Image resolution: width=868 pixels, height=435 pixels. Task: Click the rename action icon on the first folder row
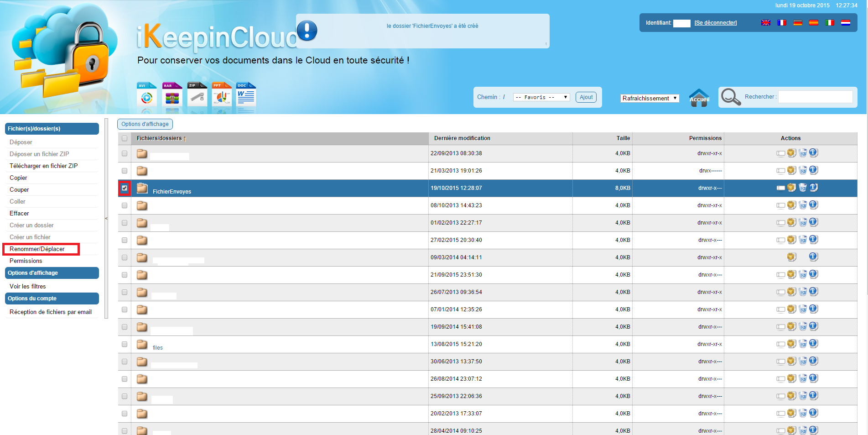[x=780, y=152]
